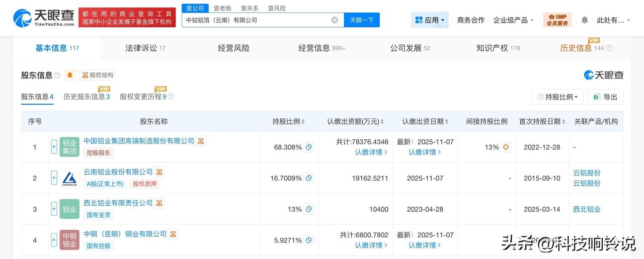
Task: Click the 股权质押 tag on 云南铝业
Action: tap(145, 184)
